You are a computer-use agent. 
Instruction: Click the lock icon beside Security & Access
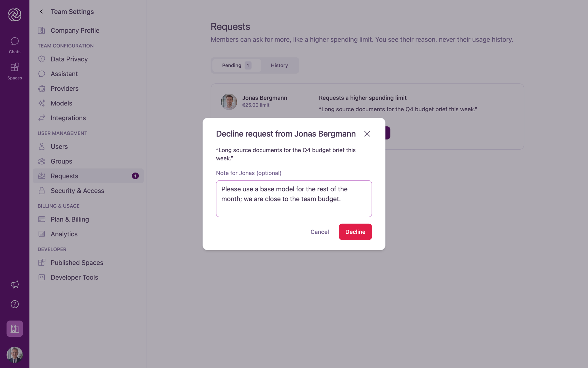42,190
